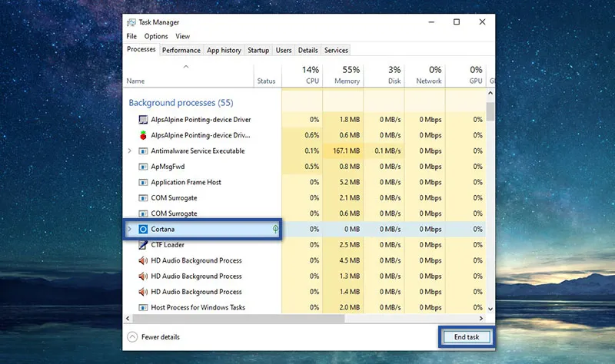Click the sort arrow above the Name column

coord(186,67)
